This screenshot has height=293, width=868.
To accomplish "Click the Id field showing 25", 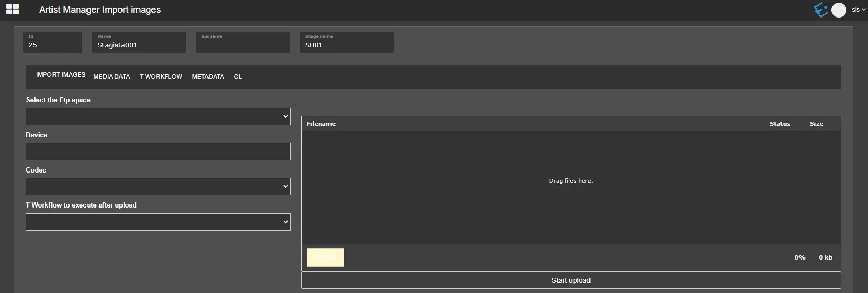I will pyautogui.click(x=53, y=45).
